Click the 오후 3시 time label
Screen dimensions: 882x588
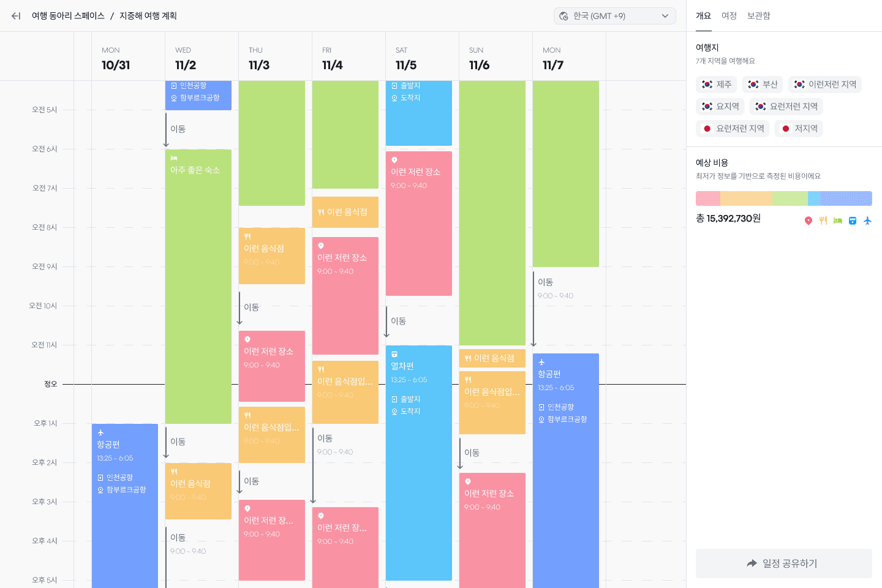pos(44,502)
